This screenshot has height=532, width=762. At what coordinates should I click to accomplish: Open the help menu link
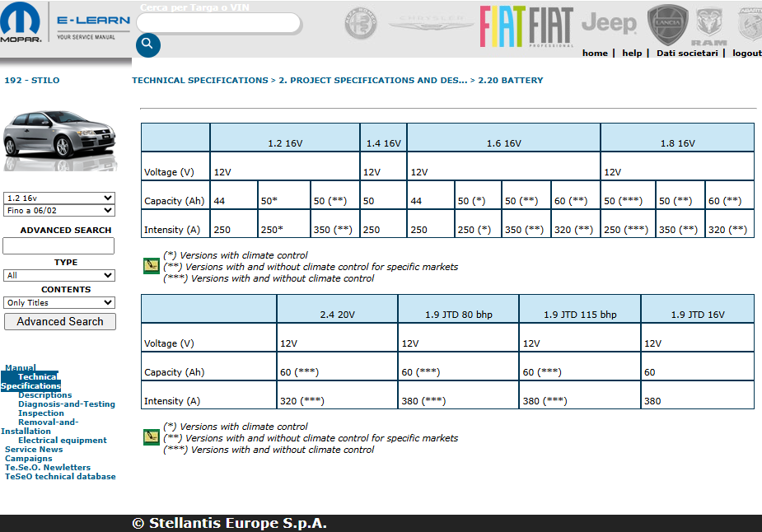tap(632, 53)
